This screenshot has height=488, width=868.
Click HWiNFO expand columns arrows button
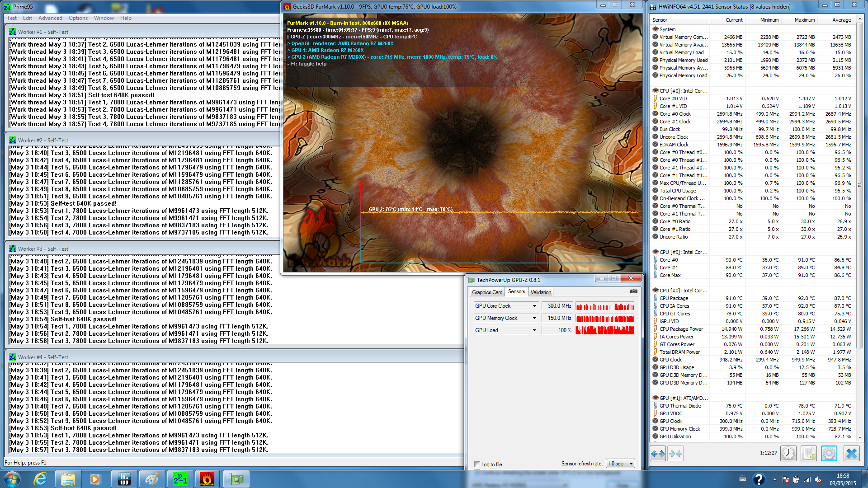click(658, 453)
